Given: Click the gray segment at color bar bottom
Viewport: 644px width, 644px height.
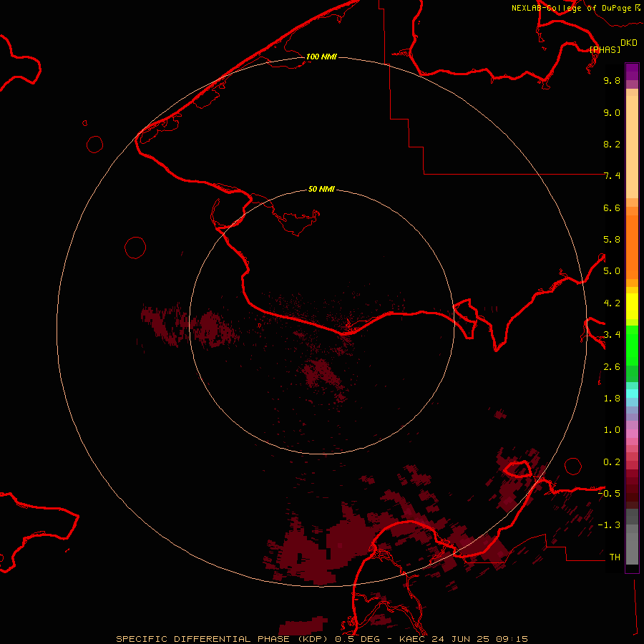Looking at the screenshot, I should click(632, 548).
